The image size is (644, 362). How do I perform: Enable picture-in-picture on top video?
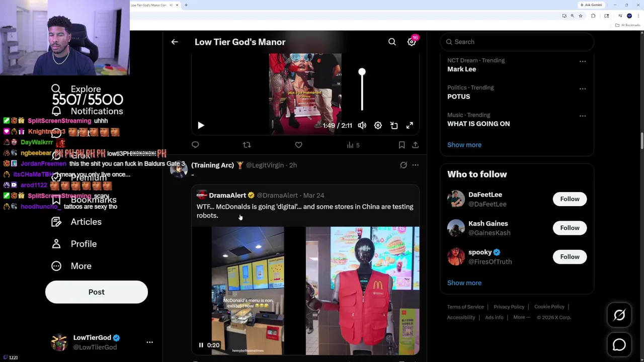394,126
